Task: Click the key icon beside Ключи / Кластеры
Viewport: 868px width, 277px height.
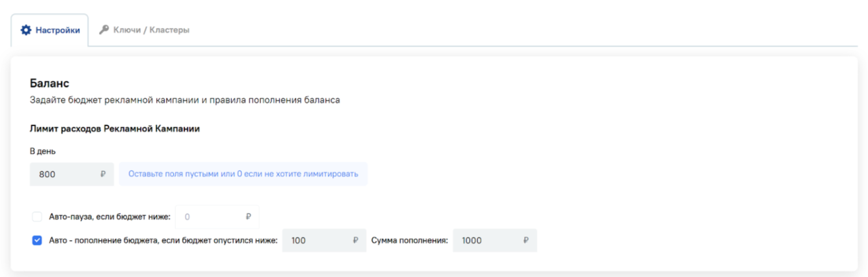Action: pos(104,30)
